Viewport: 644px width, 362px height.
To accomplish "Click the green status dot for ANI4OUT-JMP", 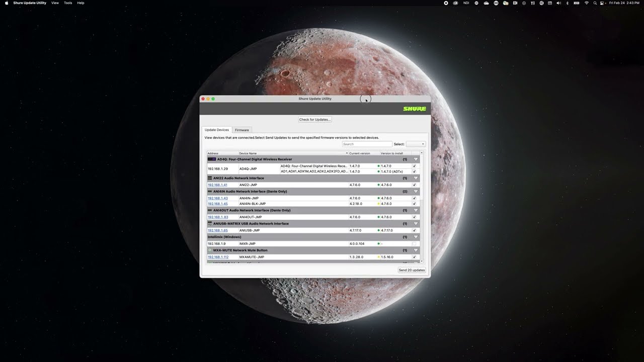I will pos(378,217).
